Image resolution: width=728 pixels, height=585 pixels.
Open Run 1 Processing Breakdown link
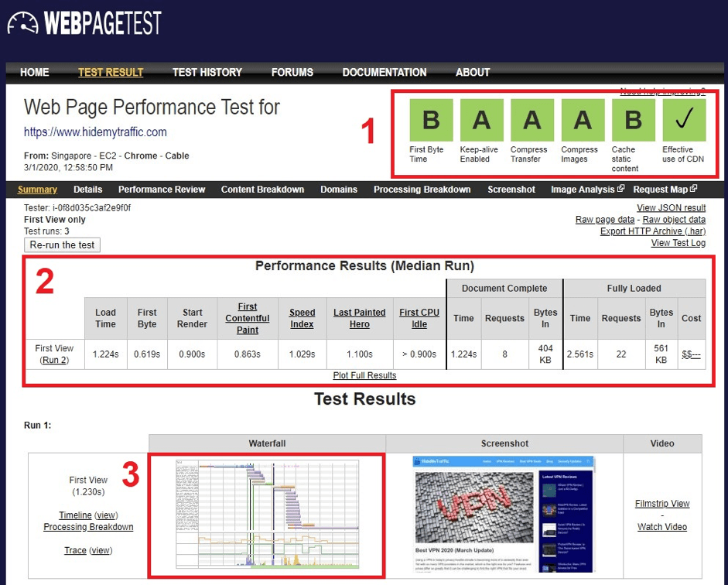(88, 526)
